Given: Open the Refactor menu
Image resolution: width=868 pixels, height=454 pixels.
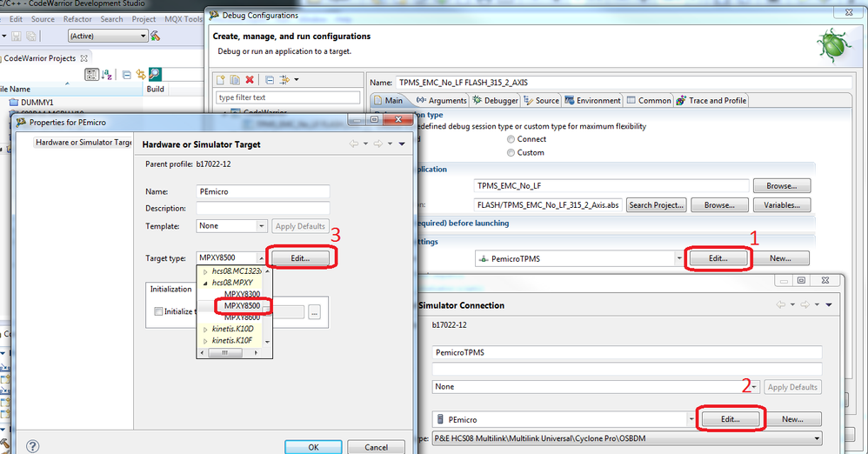Looking at the screenshot, I should pos(77,19).
